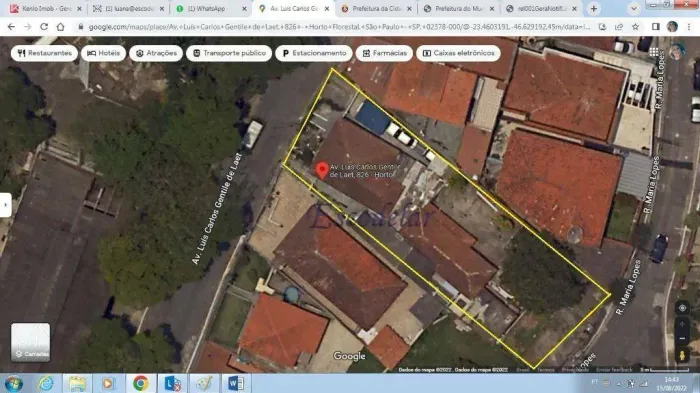Open the Lync taskbar icon
This screenshot has width=700, height=393.
(x=172, y=384)
